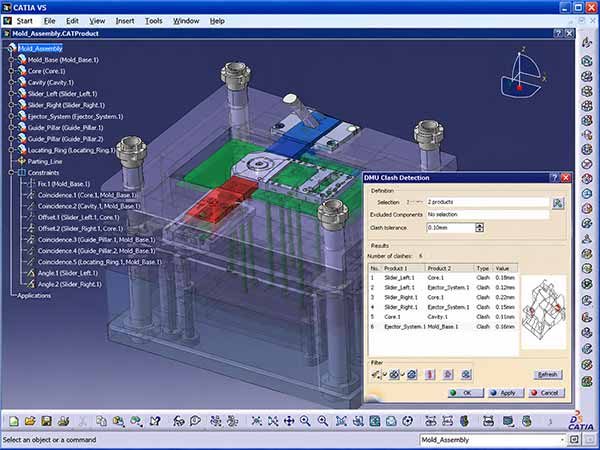Toggle the fifth filter icon in Filter row

click(x=448, y=374)
